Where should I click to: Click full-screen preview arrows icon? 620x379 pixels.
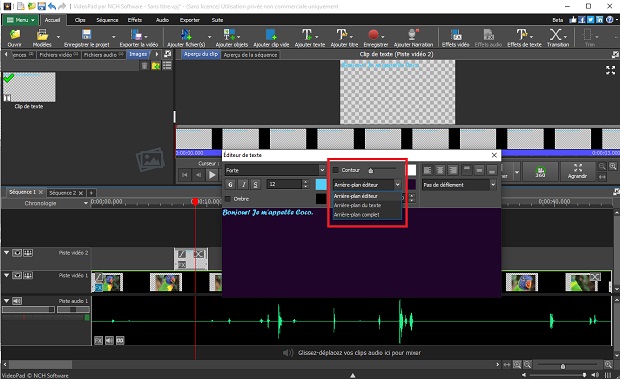tap(611, 70)
